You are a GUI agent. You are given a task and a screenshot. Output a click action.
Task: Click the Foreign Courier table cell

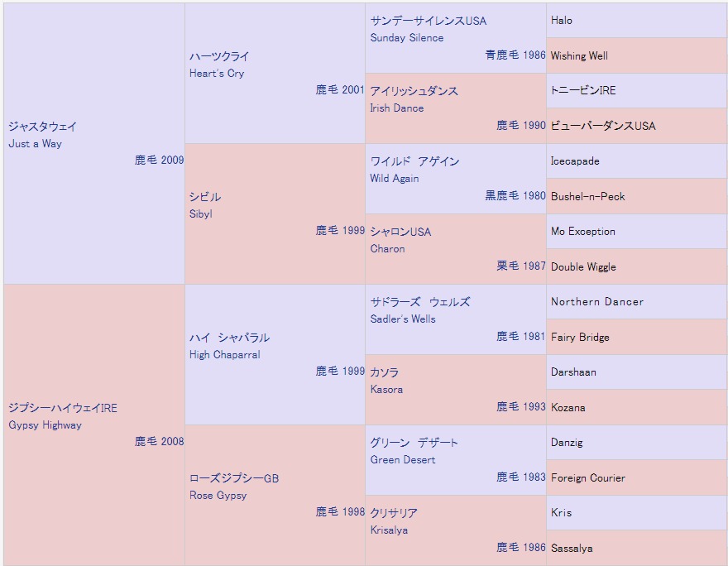[588, 478]
